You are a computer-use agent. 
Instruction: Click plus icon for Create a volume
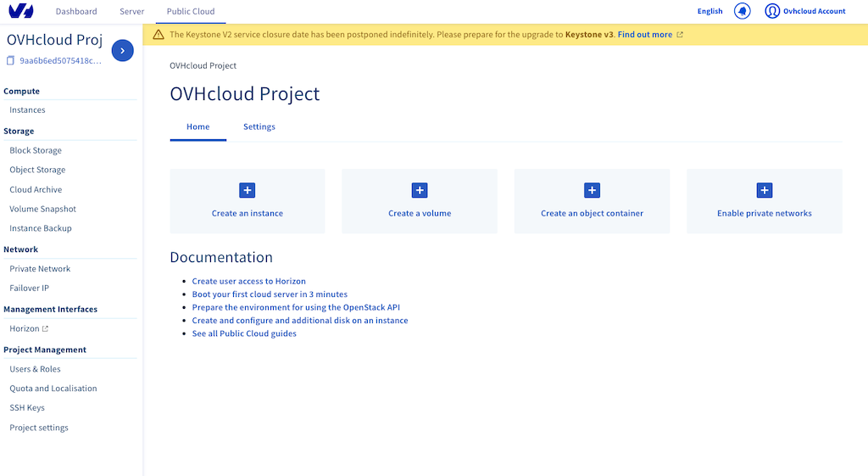pyautogui.click(x=420, y=190)
